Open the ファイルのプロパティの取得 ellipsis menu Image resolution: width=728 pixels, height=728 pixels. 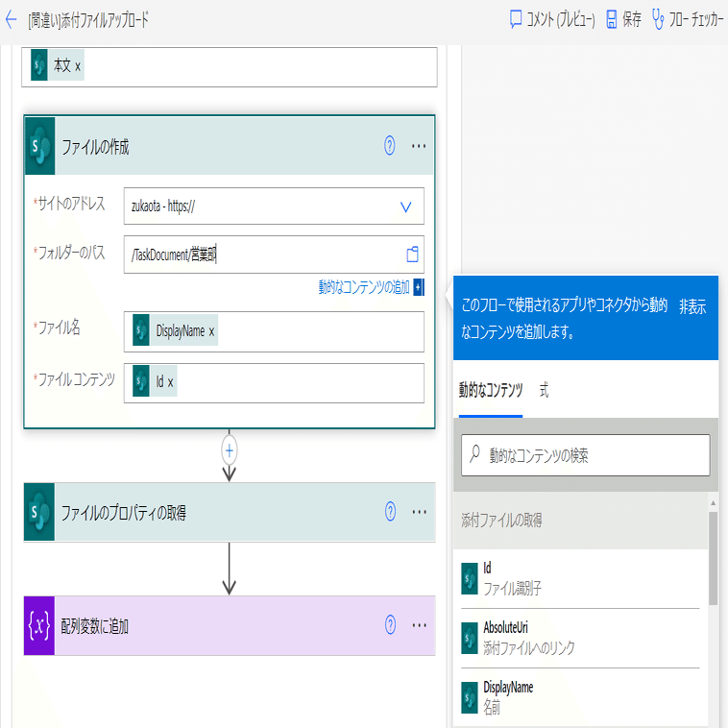[420, 512]
